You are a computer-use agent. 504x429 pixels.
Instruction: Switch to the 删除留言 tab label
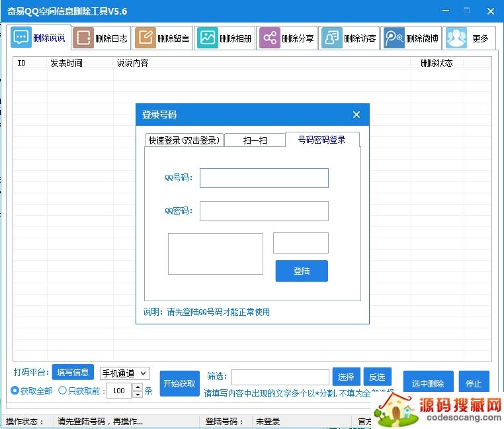tap(173, 38)
